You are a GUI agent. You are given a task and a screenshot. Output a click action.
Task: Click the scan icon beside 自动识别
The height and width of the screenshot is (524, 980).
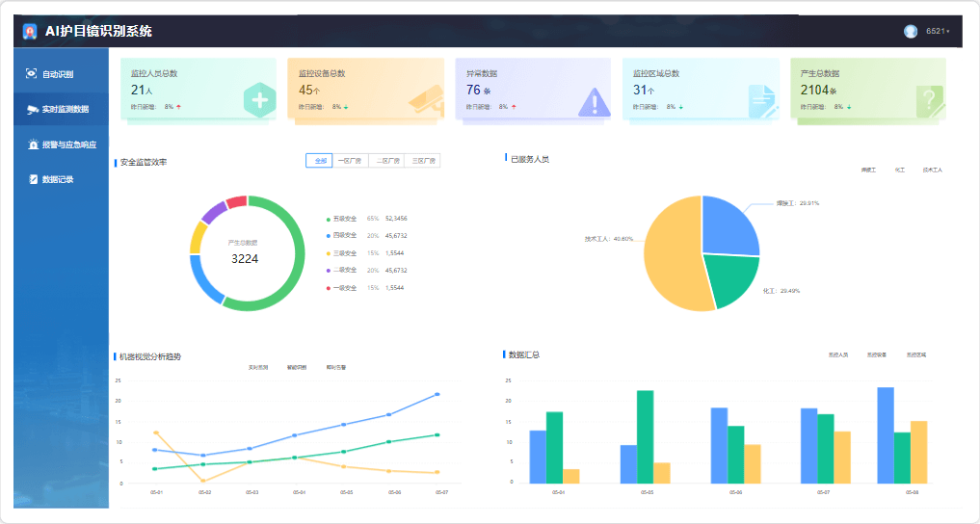32,74
